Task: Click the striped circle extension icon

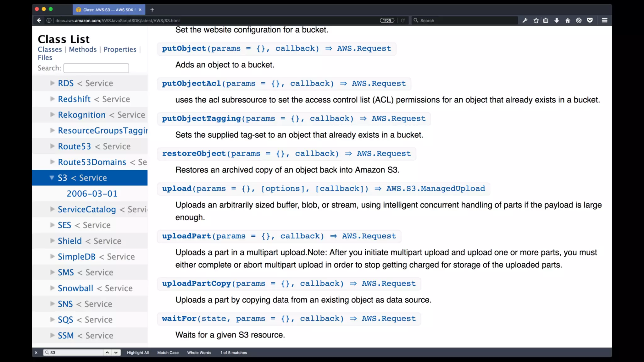Action: pos(579,20)
